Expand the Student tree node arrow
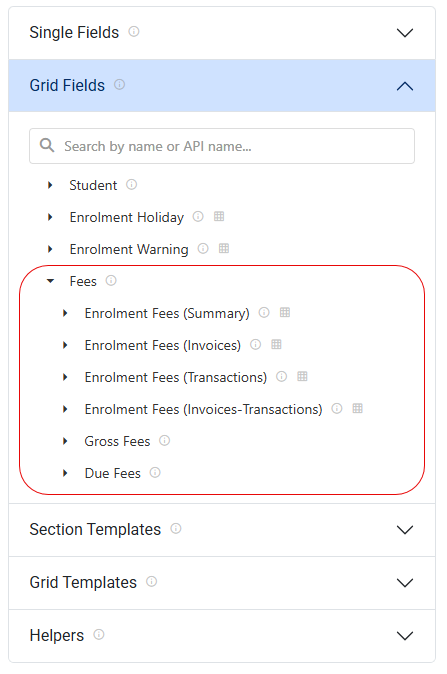447x674 pixels. coord(50,185)
